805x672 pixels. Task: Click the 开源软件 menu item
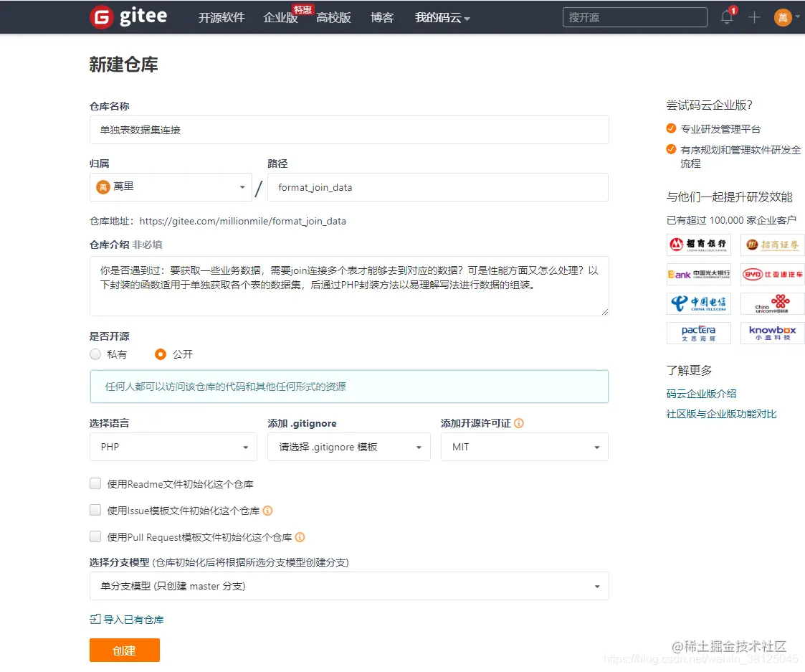(x=221, y=18)
